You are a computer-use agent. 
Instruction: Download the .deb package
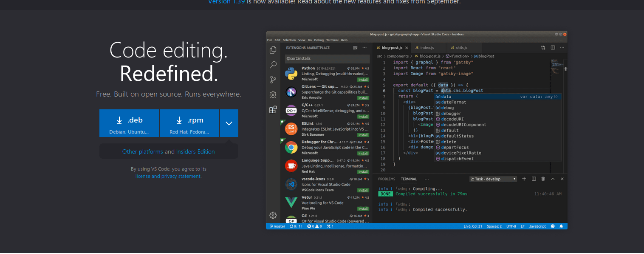129,123
